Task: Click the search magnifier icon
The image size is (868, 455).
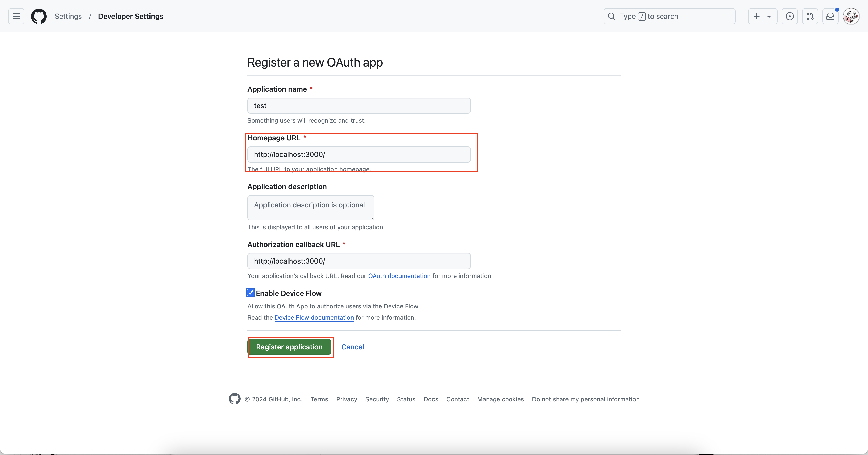Action: [x=612, y=16]
